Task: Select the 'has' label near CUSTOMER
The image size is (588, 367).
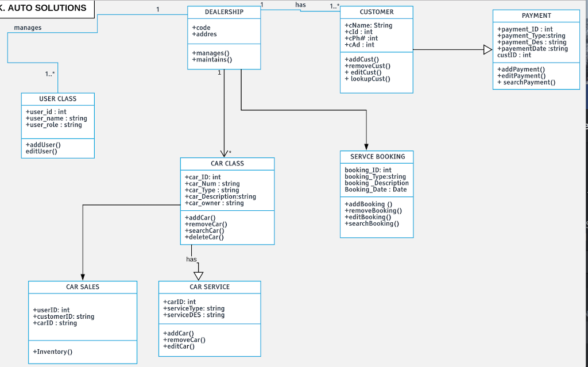Action: [x=300, y=5]
